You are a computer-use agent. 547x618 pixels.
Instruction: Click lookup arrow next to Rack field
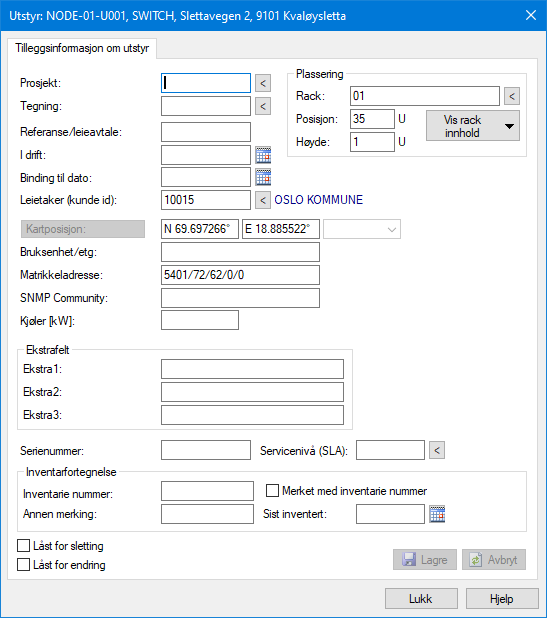(512, 96)
